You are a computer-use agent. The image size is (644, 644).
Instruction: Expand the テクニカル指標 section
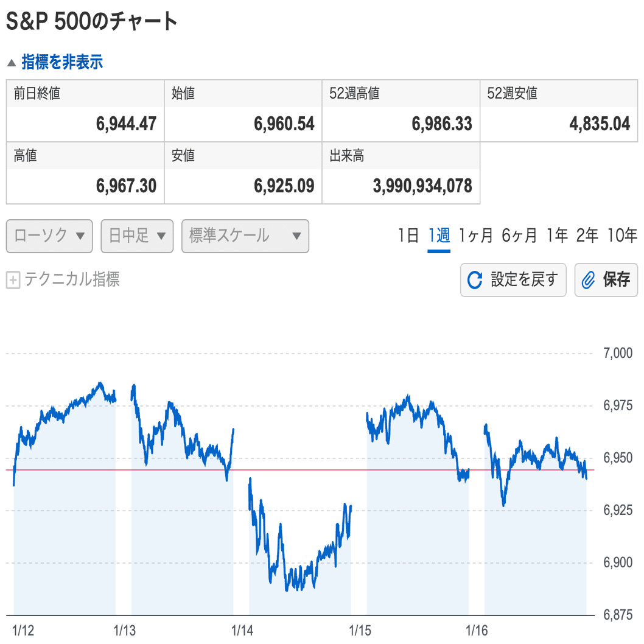click(71, 280)
